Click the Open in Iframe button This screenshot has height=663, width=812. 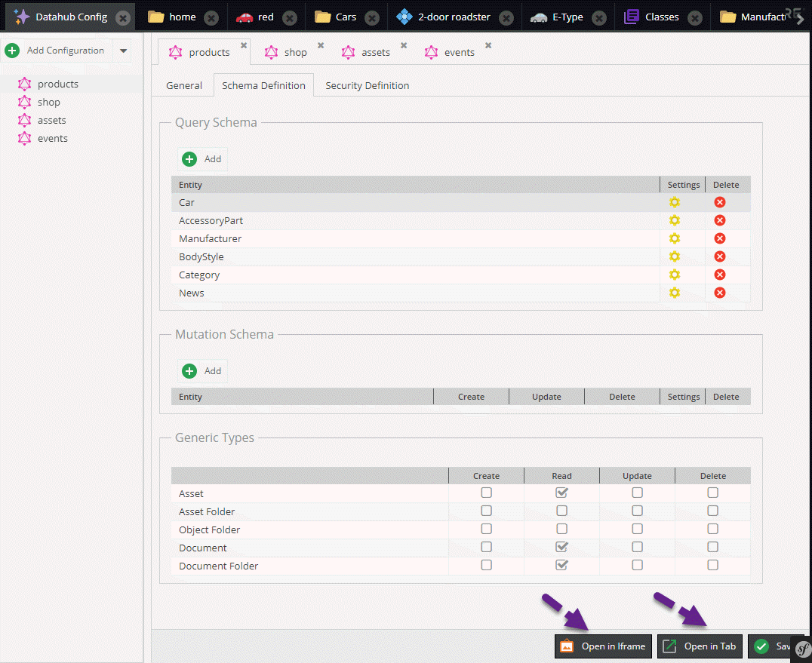click(603, 646)
